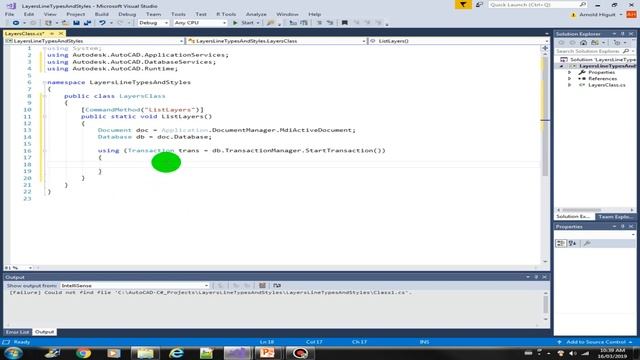Click the volume icon in system tray

pyautogui.click(x=572, y=353)
